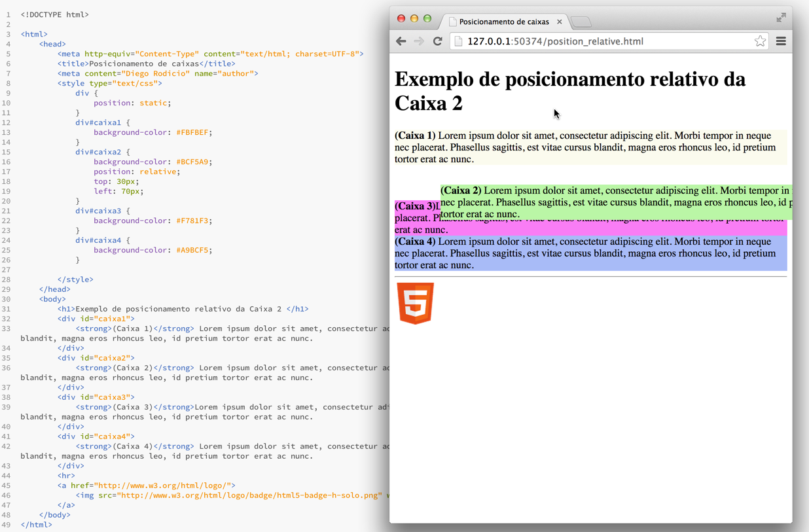The height and width of the screenshot is (532, 809).
Task: Click the blue Caixa 4 paragraph box
Action: [590, 253]
